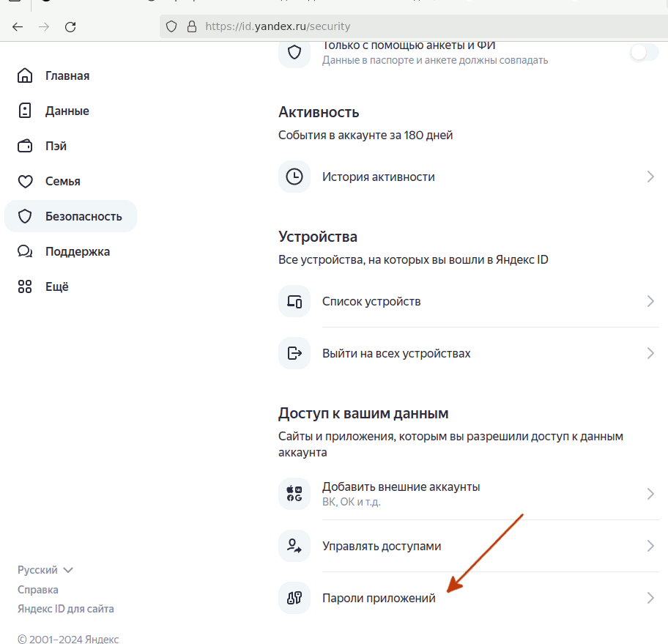Open the Русский language dropdown
Viewport: 668px width, 644px height.
click(x=45, y=570)
